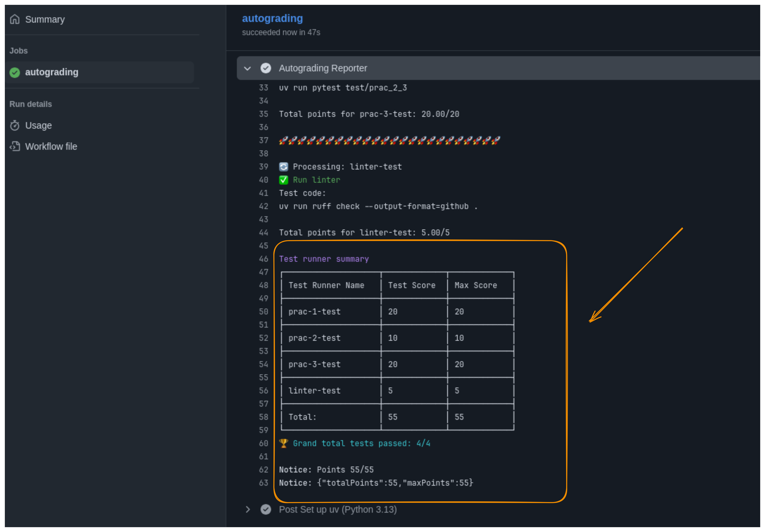Click the green autograding success check icon
Image resolution: width=765 pixels, height=532 pixels.
point(15,72)
